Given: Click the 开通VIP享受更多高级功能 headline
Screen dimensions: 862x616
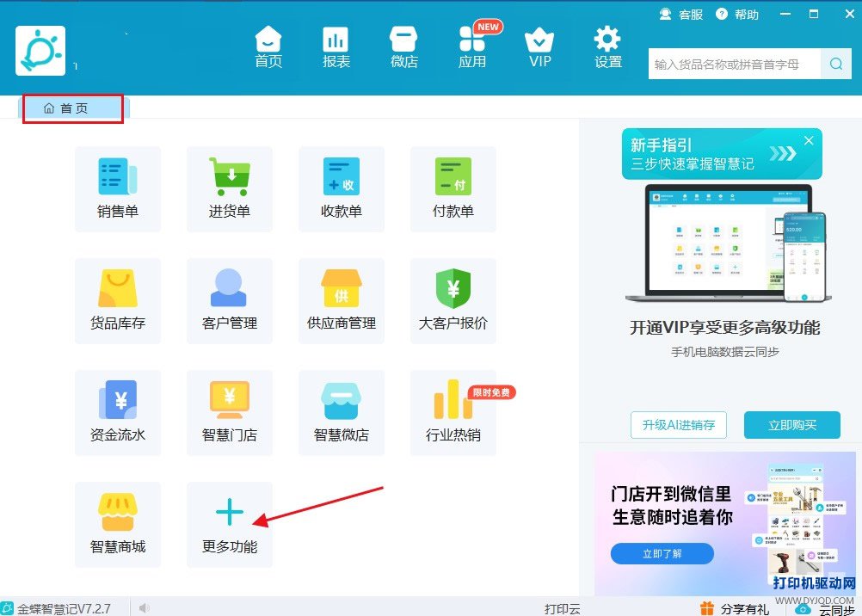Looking at the screenshot, I should pos(724,328).
